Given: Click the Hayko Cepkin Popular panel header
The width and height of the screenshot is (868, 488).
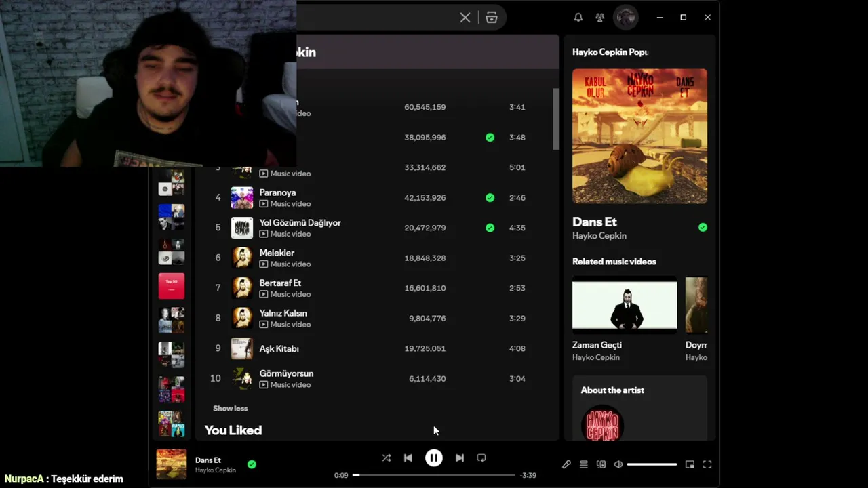Looking at the screenshot, I should click(x=610, y=52).
